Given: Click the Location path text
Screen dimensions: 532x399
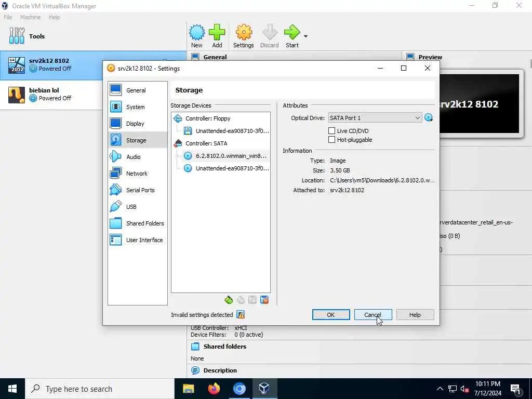Looking at the screenshot, I should coord(382,180).
